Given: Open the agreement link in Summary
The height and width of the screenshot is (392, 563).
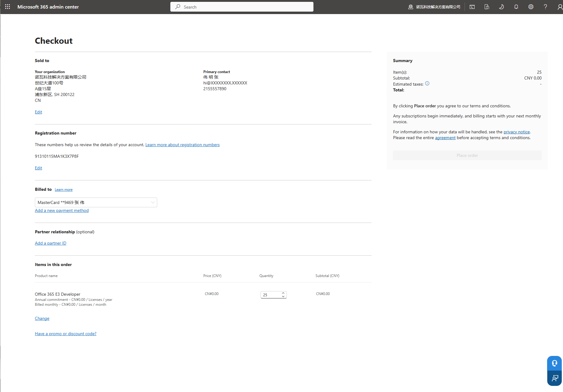Looking at the screenshot, I should pos(445,138).
